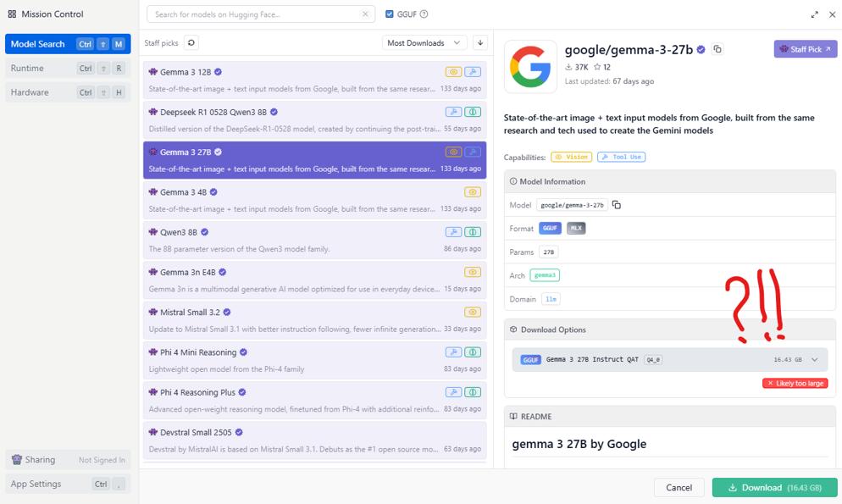The width and height of the screenshot is (842, 504).
Task: Click the star rating icon showing 12
Action: [x=597, y=67]
